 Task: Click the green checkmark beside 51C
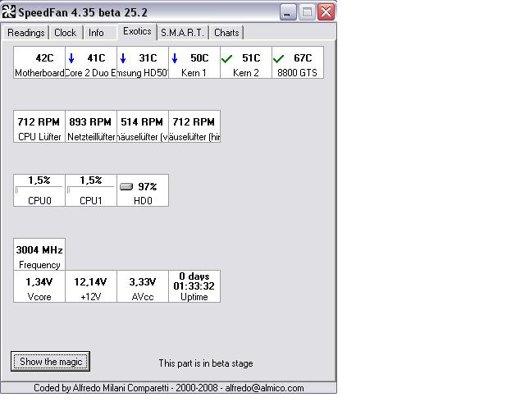pyautogui.click(x=226, y=59)
